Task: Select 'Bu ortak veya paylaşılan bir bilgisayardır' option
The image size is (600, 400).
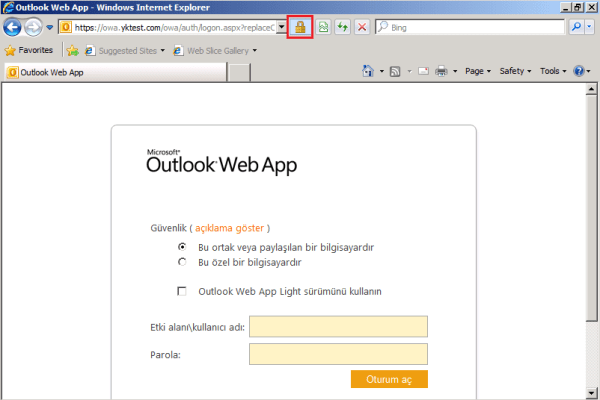Action: pyautogui.click(x=182, y=246)
